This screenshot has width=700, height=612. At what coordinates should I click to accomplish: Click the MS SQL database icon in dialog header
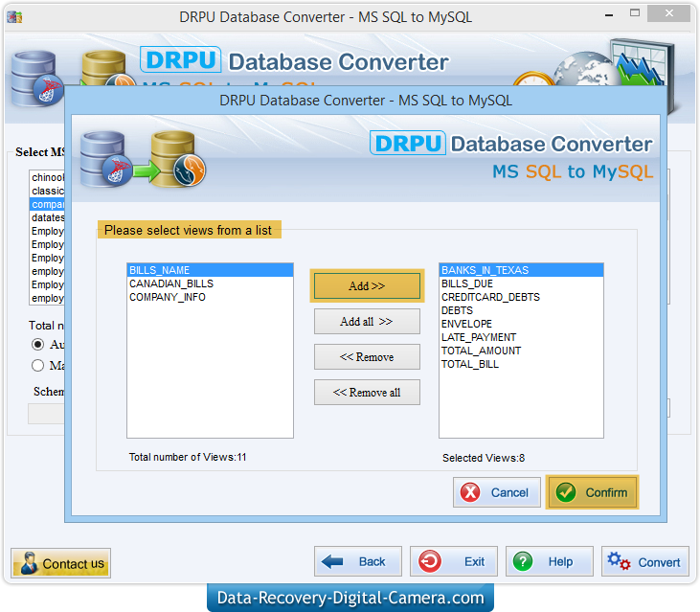point(105,158)
